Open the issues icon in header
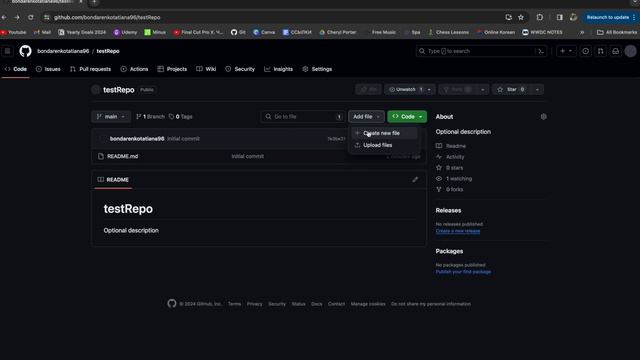This screenshot has height=360, width=640. click(585, 51)
